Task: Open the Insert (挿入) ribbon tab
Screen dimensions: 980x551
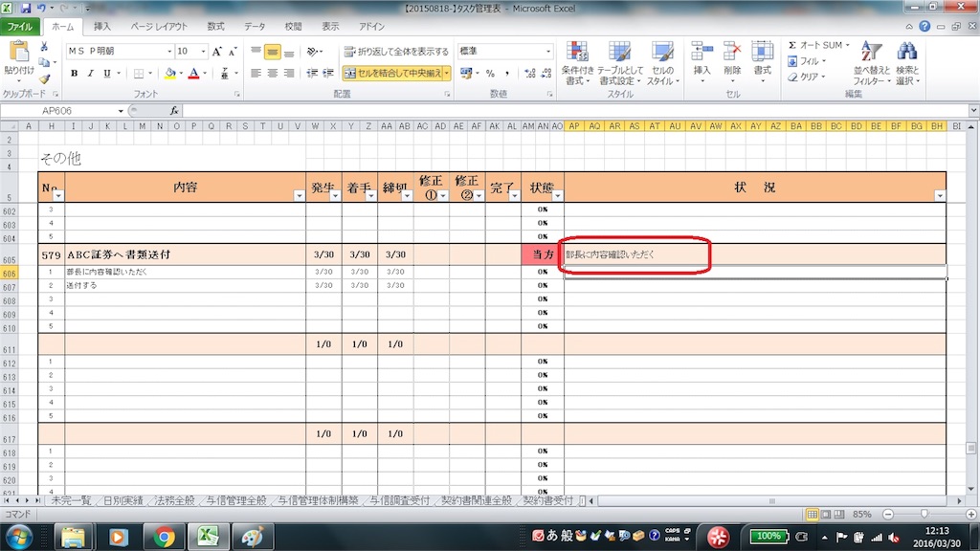Action: click(x=101, y=26)
